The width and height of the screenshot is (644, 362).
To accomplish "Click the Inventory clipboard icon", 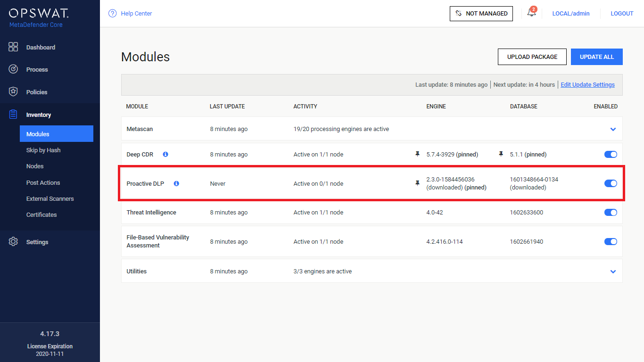I will tap(13, 115).
